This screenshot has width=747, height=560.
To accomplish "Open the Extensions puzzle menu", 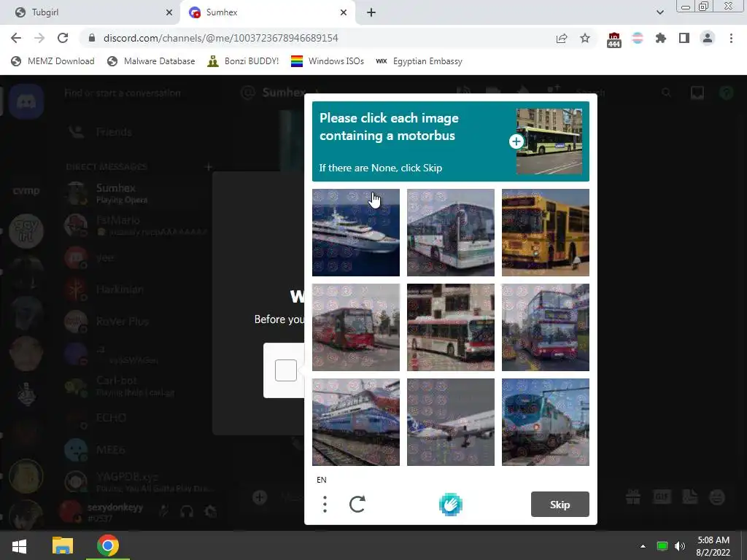I will tap(661, 38).
